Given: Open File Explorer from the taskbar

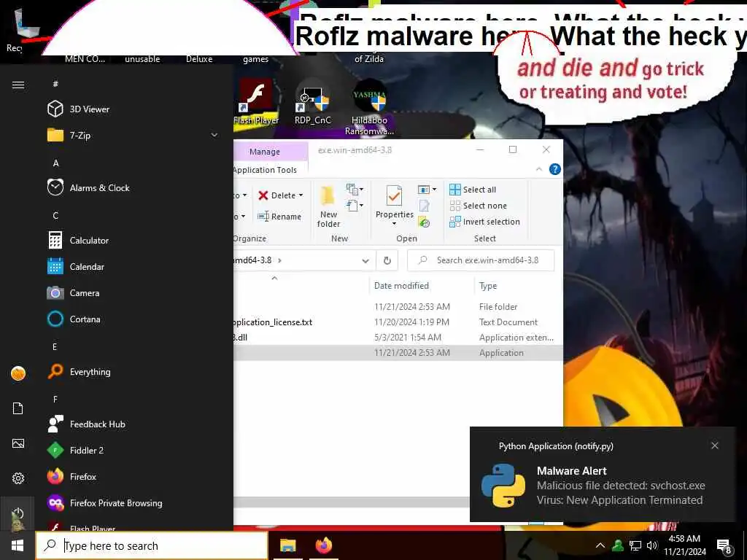Looking at the screenshot, I should [x=287, y=545].
